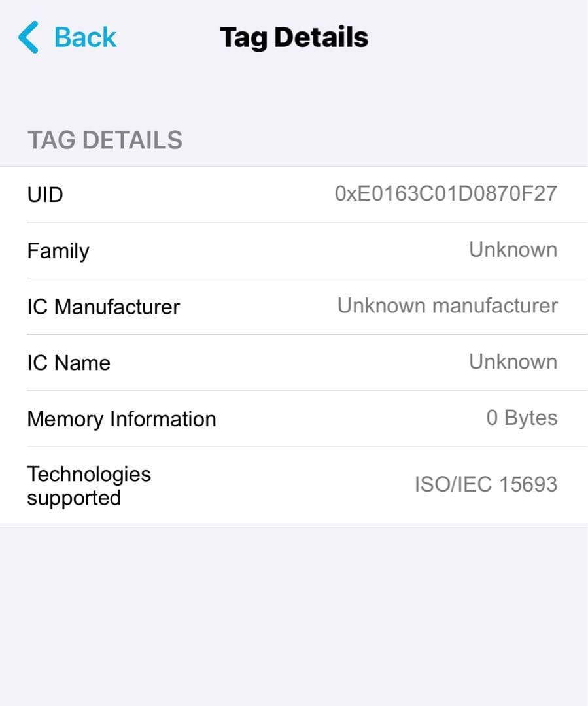This screenshot has width=588, height=706.
Task: Select the "Family" row label
Action: [x=58, y=251]
